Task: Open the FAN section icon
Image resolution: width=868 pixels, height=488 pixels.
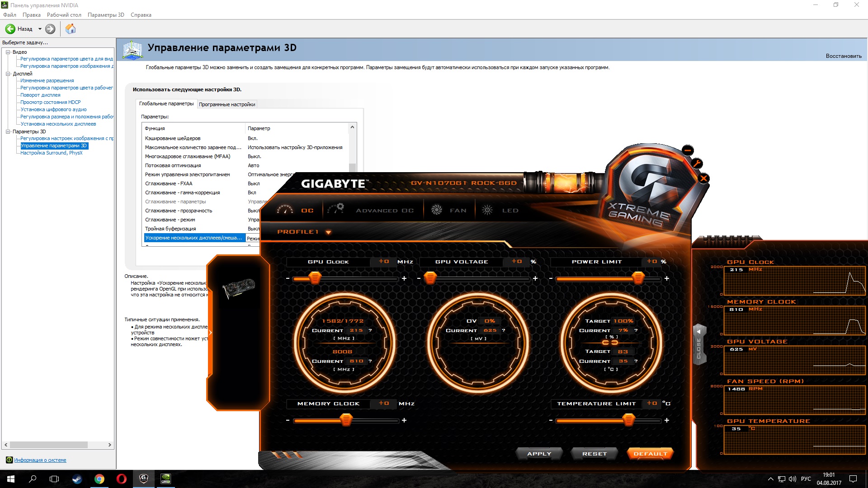Action: pyautogui.click(x=437, y=210)
